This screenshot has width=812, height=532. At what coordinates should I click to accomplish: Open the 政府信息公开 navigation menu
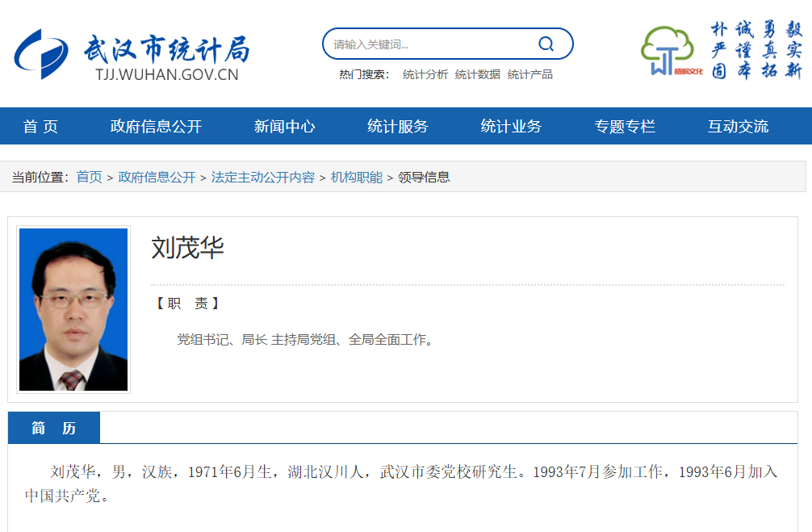pyautogui.click(x=157, y=126)
